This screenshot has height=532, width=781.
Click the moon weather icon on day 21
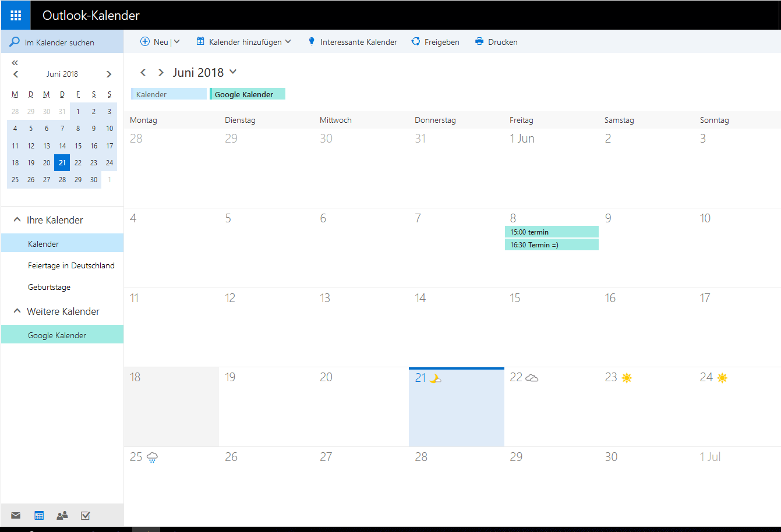[x=435, y=378]
